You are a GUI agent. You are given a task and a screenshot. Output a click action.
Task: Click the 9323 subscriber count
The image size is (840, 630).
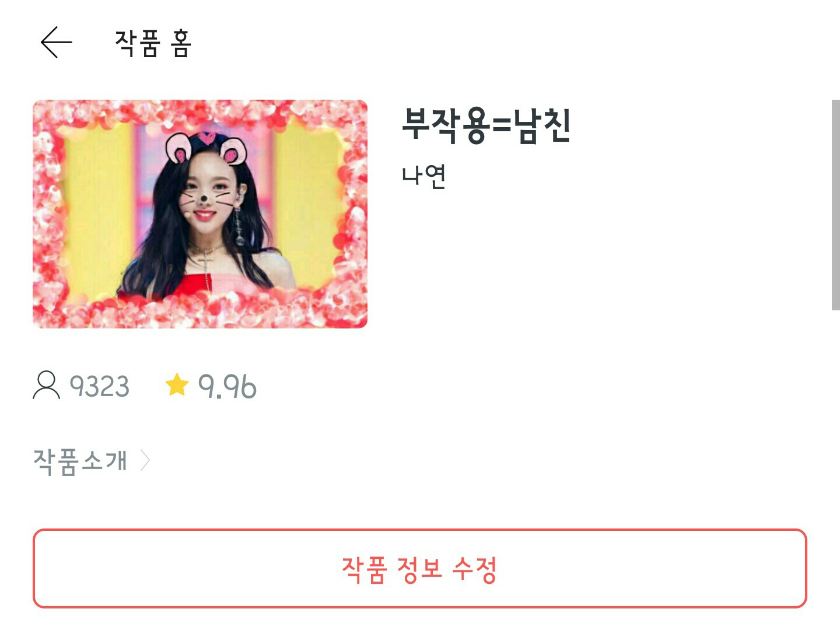click(99, 386)
